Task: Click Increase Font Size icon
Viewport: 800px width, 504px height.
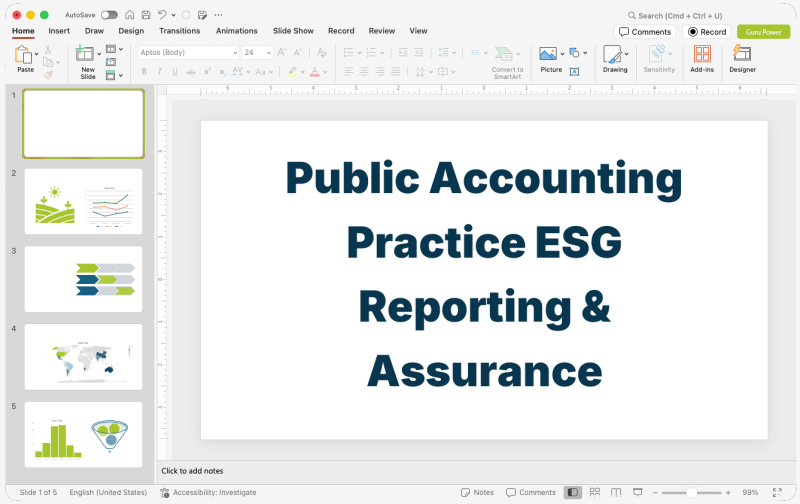Action: point(282,52)
